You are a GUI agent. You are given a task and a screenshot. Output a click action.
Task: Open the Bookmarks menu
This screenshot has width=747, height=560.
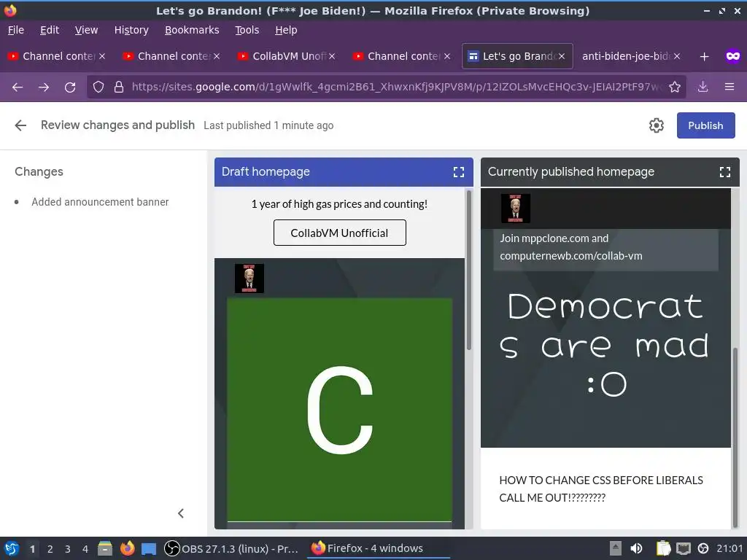[192, 30]
